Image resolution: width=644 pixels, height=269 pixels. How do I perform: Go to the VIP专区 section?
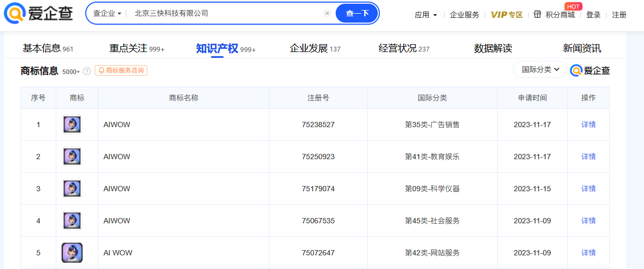click(x=507, y=15)
